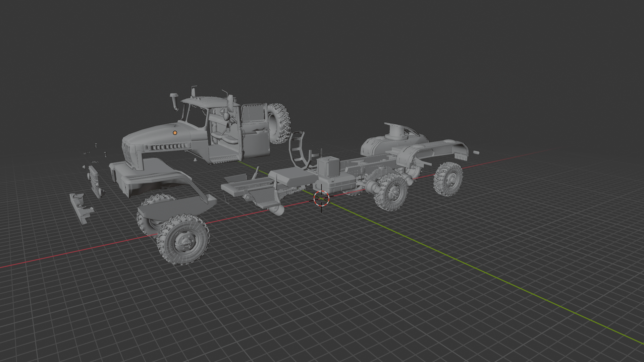Click the 3D cursor crosshair on the grid
This screenshot has width=644, height=362.
coord(321,199)
